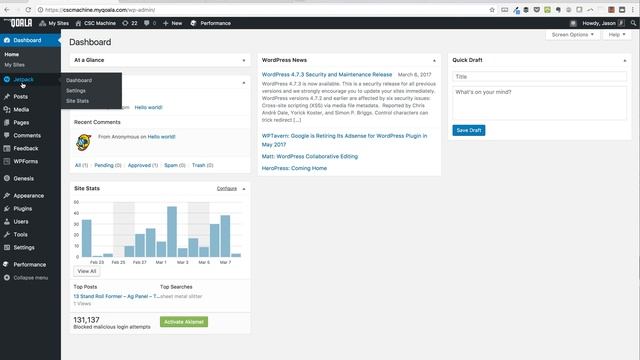The width and height of the screenshot is (640, 360).
Task: Open Appearance in the sidebar
Action: coord(30,196)
